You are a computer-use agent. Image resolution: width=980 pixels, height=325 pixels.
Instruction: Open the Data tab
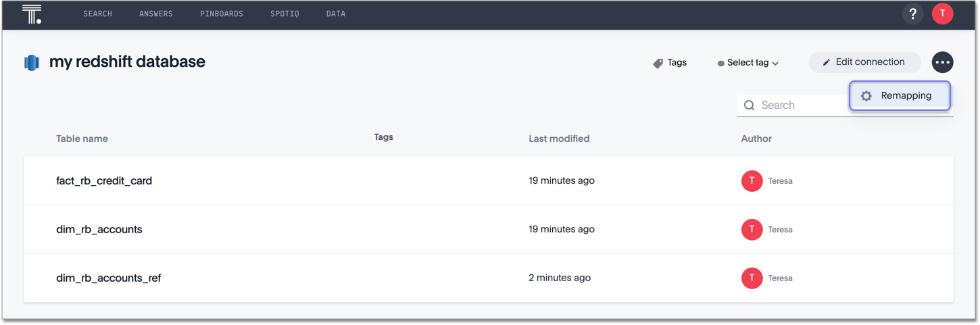coord(336,14)
